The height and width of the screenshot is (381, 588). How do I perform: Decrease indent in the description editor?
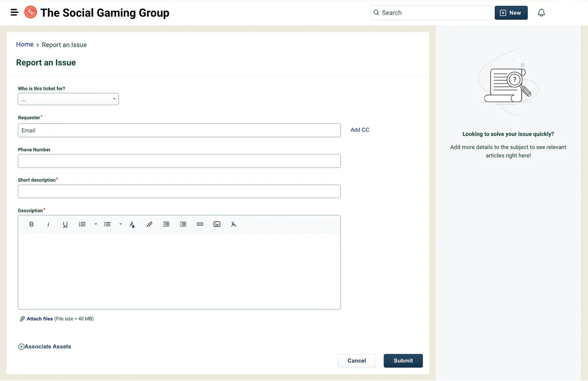(166, 224)
